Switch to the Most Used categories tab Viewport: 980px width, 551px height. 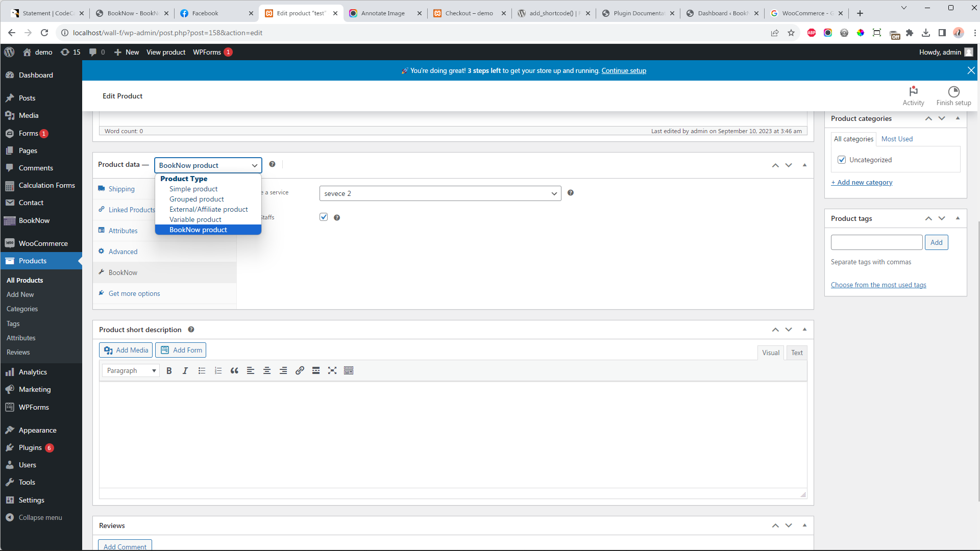[x=897, y=139]
